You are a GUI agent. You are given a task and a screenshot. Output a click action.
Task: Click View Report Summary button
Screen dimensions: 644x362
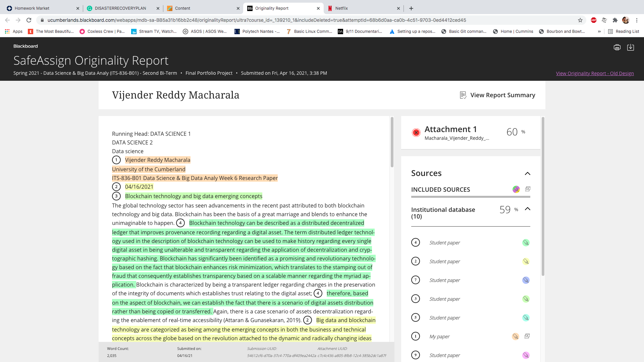tap(497, 95)
